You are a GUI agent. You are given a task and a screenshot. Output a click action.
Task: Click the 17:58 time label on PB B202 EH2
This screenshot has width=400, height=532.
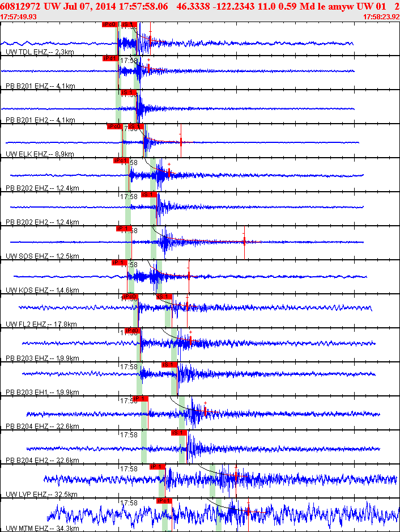[x=129, y=196]
